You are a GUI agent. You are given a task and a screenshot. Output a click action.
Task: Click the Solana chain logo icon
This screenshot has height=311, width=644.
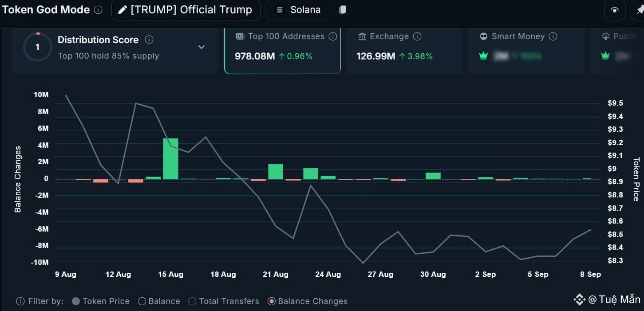(280, 10)
